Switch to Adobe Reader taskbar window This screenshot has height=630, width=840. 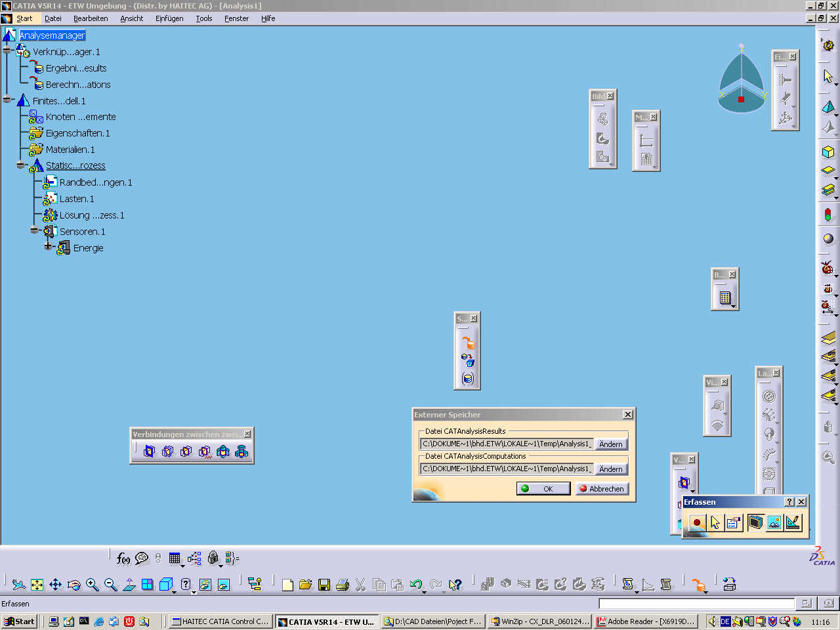click(646, 621)
